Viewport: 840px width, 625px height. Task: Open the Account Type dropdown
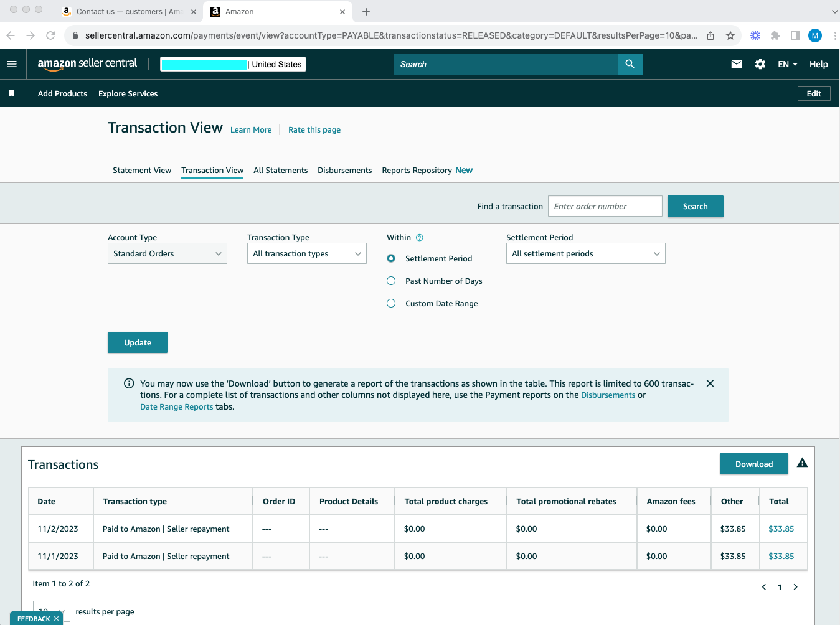tap(168, 253)
